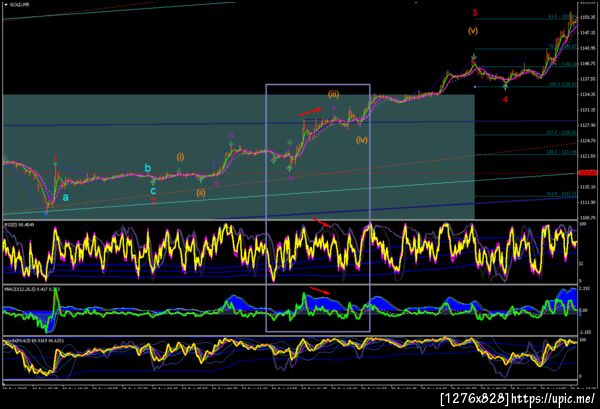
Task: Click the 1131.15 price axis value
Action: click(x=587, y=110)
